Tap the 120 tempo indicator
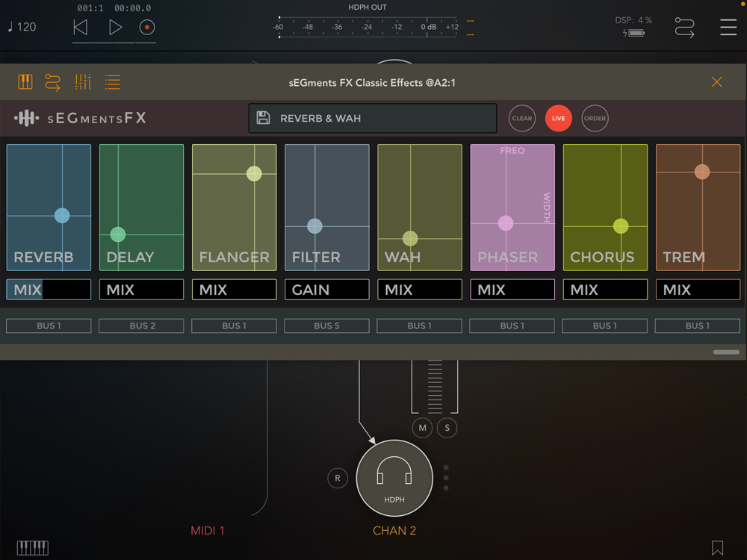The width and height of the screenshot is (747, 560). [x=22, y=27]
